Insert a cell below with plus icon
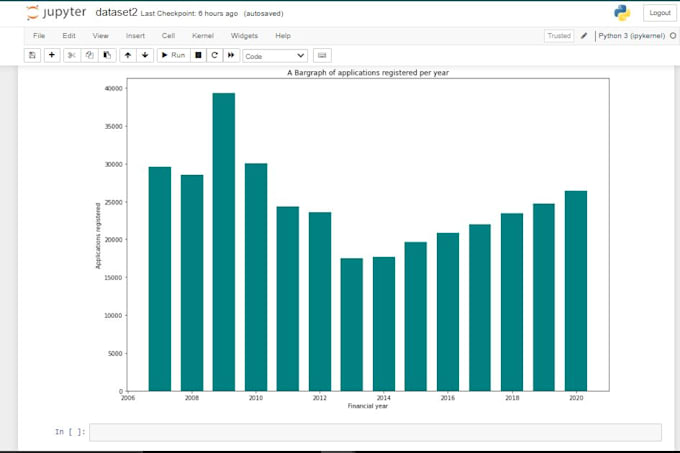 point(52,55)
